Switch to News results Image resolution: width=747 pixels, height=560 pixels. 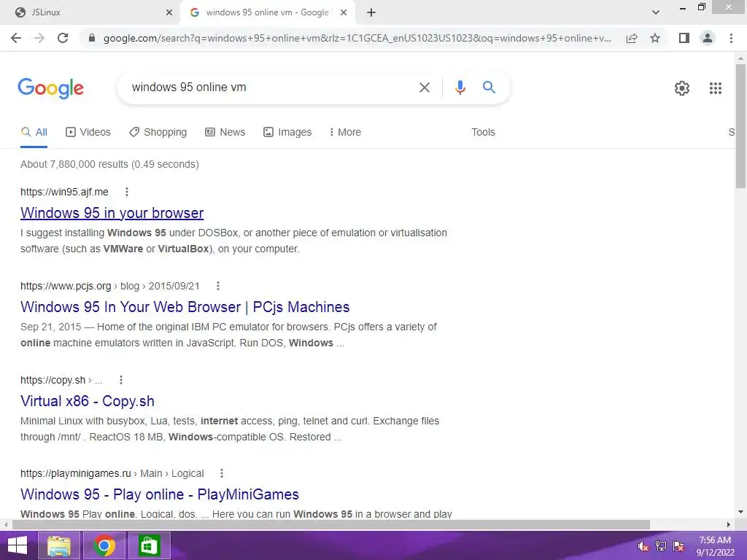coord(225,133)
